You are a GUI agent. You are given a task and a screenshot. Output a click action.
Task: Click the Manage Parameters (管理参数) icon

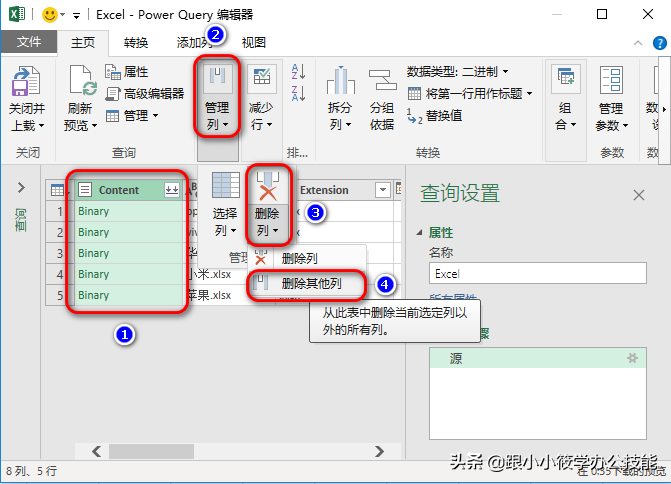(611, 80)
